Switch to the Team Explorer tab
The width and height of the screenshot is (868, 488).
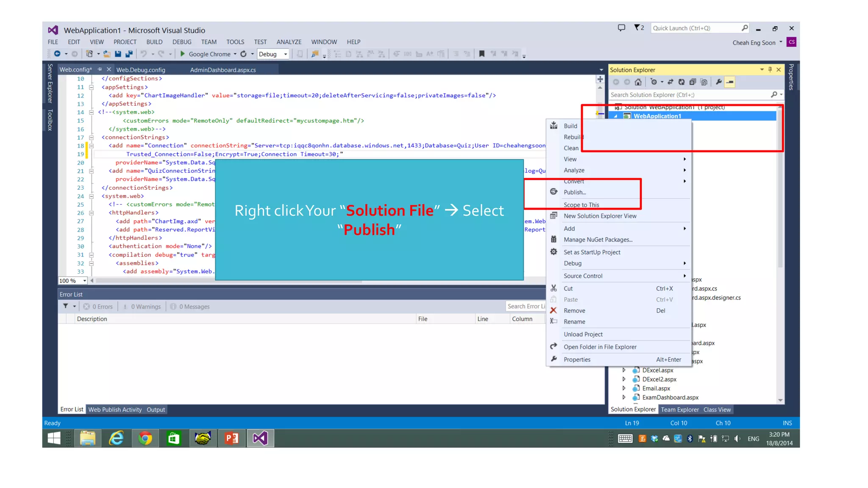pos(679,410)
